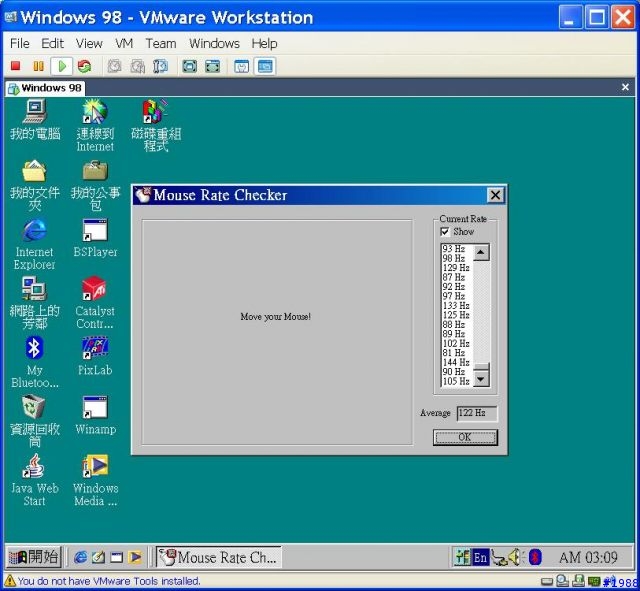The image size is (640, 591).
Task: Select the 資源回收筒 recycle bin icon
Action: pos(35,422)
